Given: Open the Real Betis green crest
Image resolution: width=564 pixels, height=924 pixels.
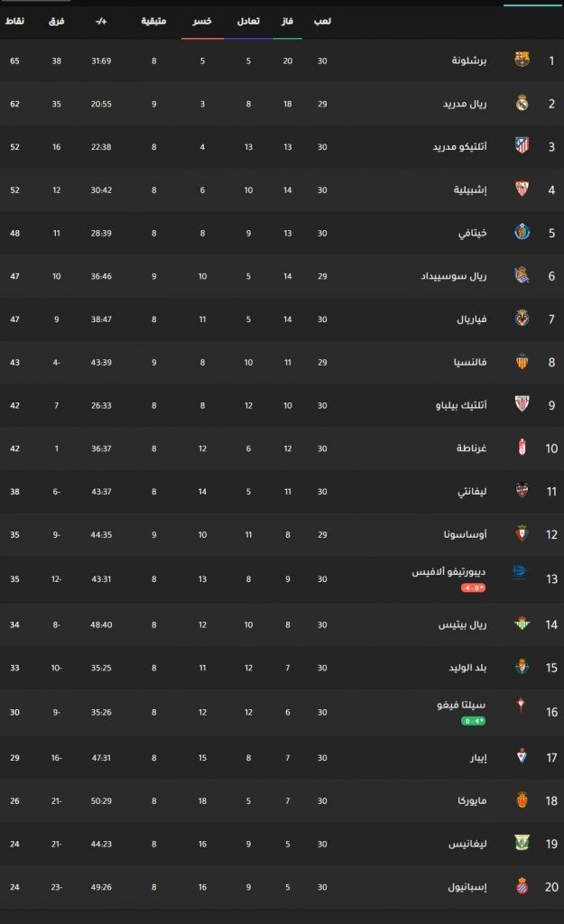Looking at the screenshot, I should click(x=522, y=624).
